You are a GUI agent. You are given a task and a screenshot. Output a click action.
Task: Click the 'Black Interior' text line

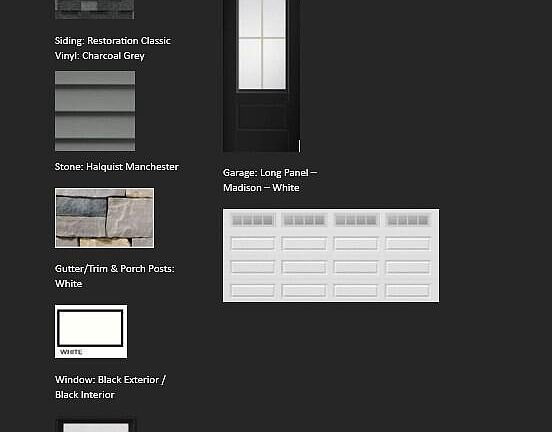pyautogui.click(x=85, y=395)
